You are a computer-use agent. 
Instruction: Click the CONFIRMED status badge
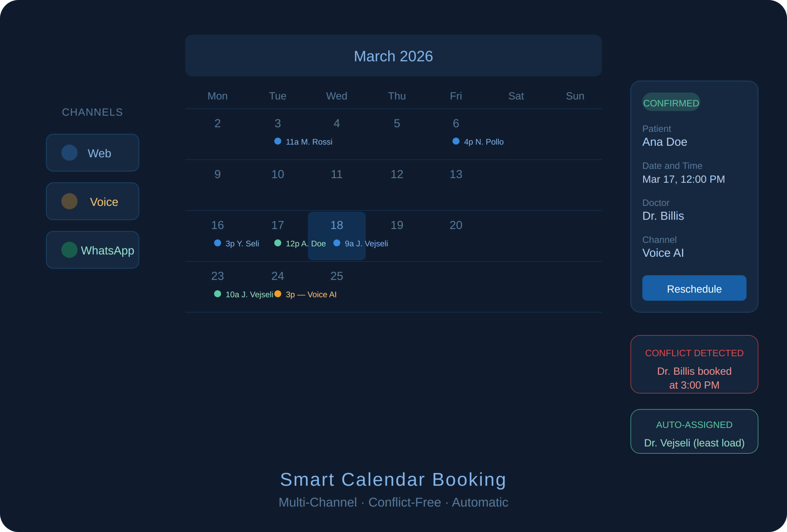click(671, 103)
